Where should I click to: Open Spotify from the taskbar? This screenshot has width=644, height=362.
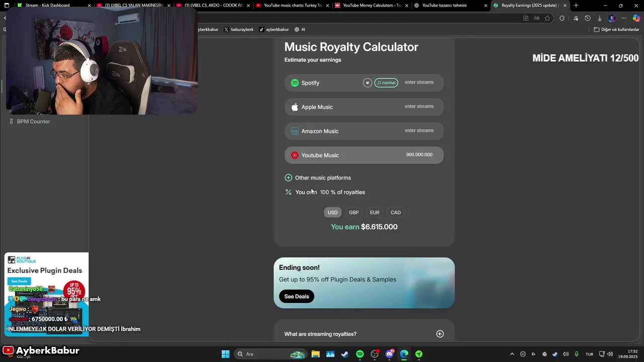tap(360, 354)
